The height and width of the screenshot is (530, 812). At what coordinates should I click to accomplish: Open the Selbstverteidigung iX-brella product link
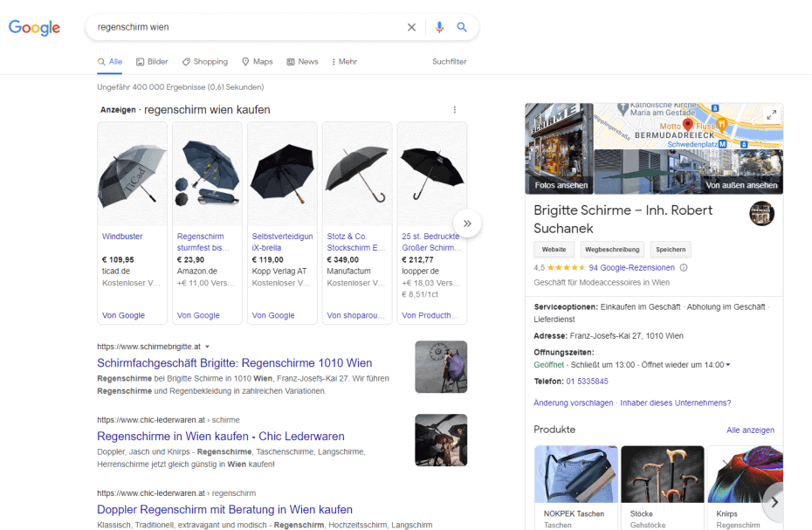(282, 242)
